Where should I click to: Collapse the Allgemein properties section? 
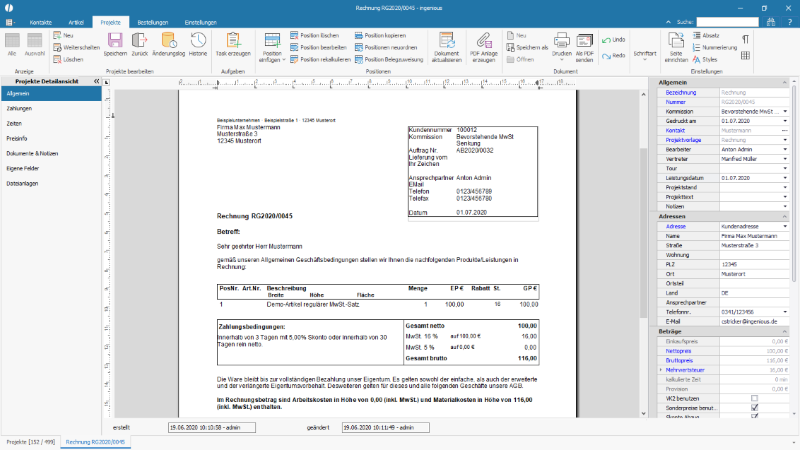click(x=785, y=82)
